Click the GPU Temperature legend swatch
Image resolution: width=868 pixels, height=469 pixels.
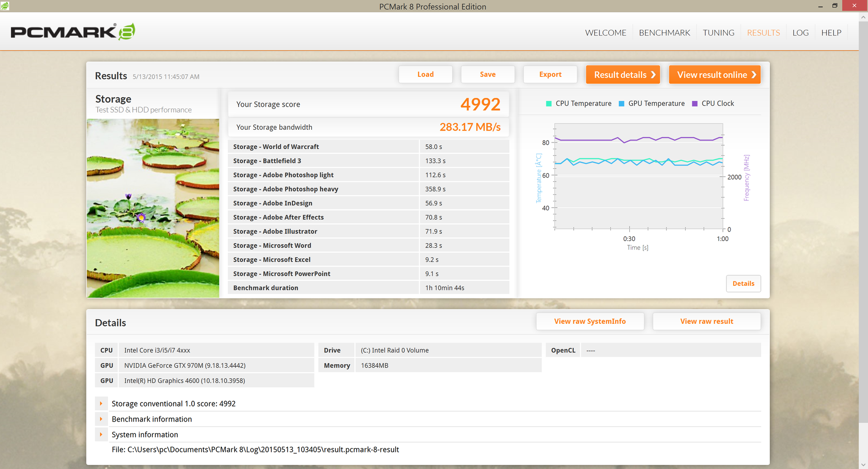(622, 104)
